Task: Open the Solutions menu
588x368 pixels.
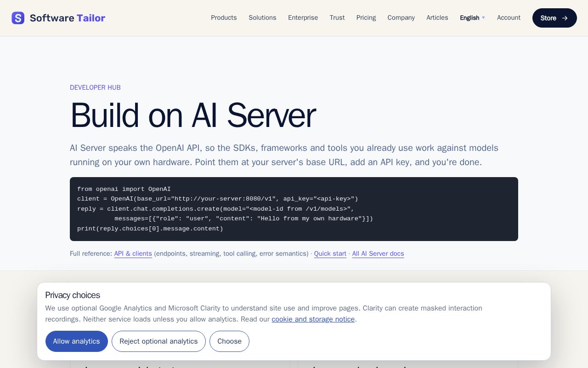Action: [x=262, y=18]
